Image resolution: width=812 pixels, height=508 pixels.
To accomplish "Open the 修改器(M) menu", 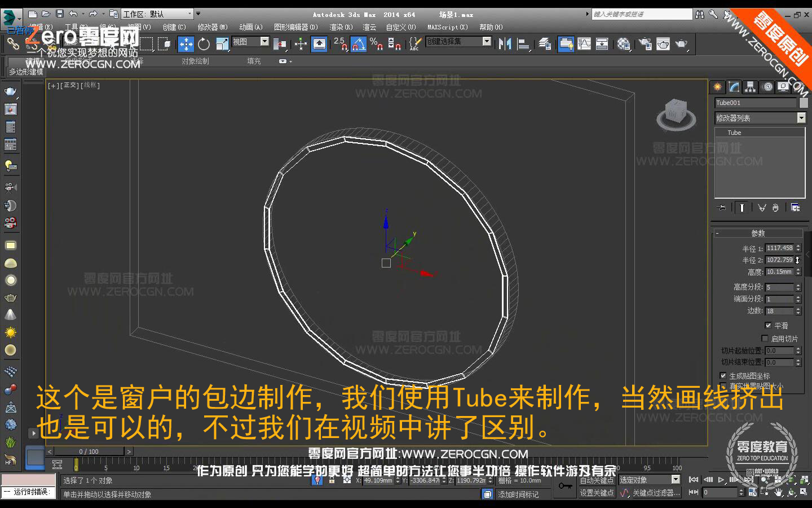I will point(213,27).
